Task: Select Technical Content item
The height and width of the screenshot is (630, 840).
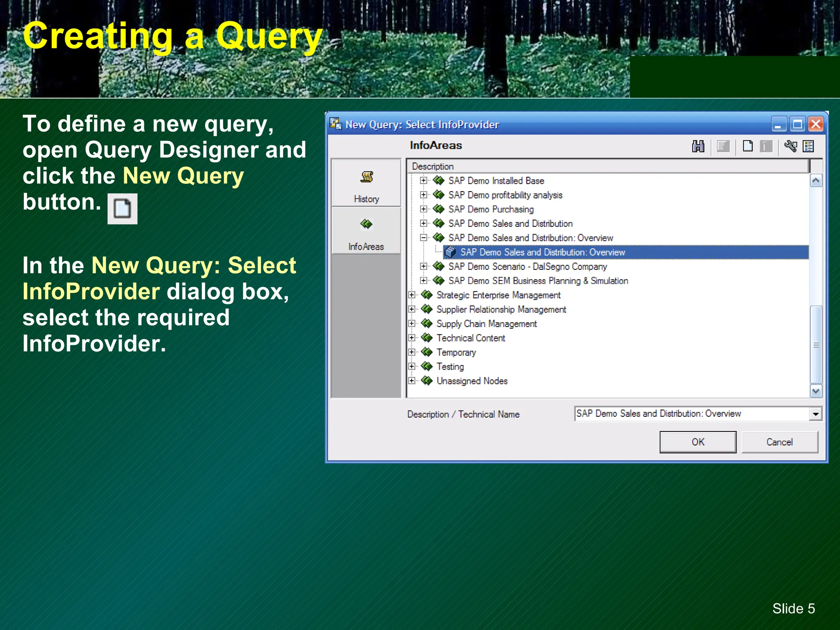Action: [x=471, y=338]
